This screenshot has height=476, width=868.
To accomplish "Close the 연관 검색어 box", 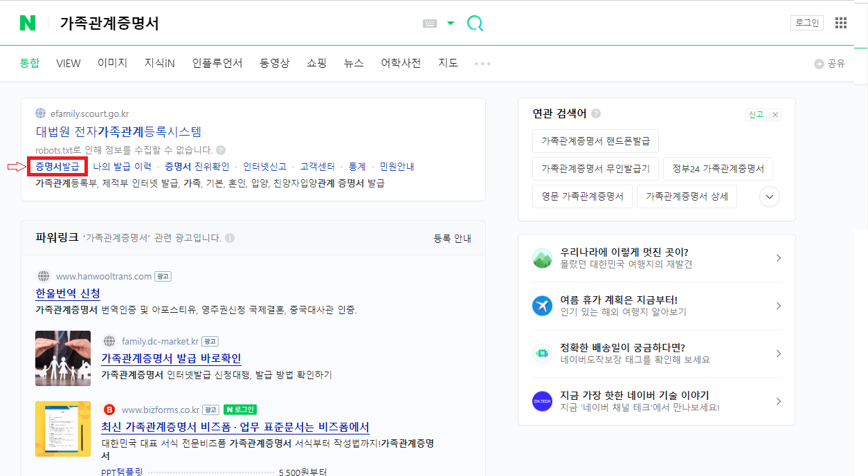I will [x=775, y=115].
